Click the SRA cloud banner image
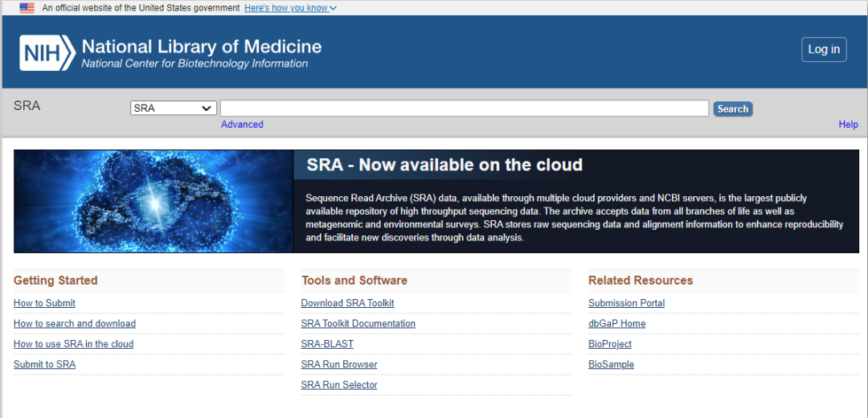Screen dimensions: 868x418 (x=154, y=201)
